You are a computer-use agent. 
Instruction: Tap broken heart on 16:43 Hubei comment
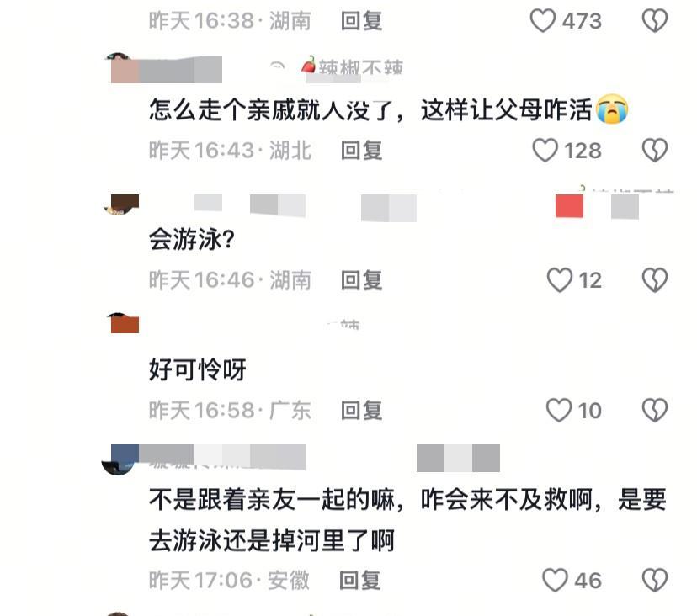(655, 151)
